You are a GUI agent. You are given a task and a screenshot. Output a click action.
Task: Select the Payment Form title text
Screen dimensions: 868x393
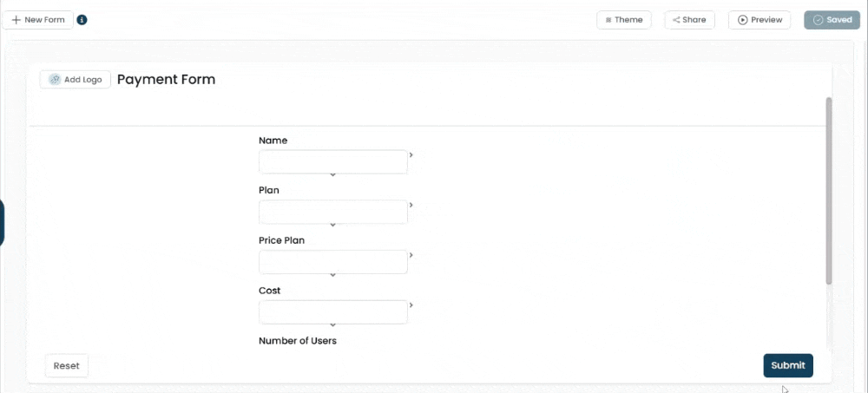click(x=166, y=80)
